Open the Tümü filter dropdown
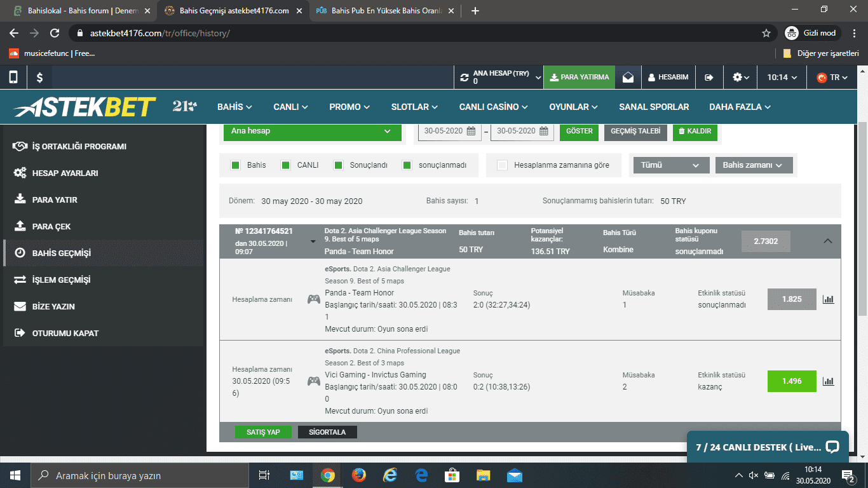 pos(671,165)
